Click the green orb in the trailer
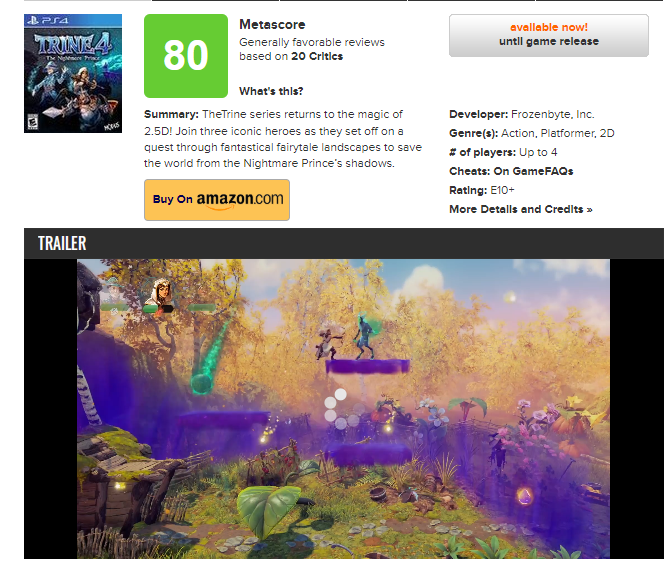The image size is (666, 573). coord(201,382)
